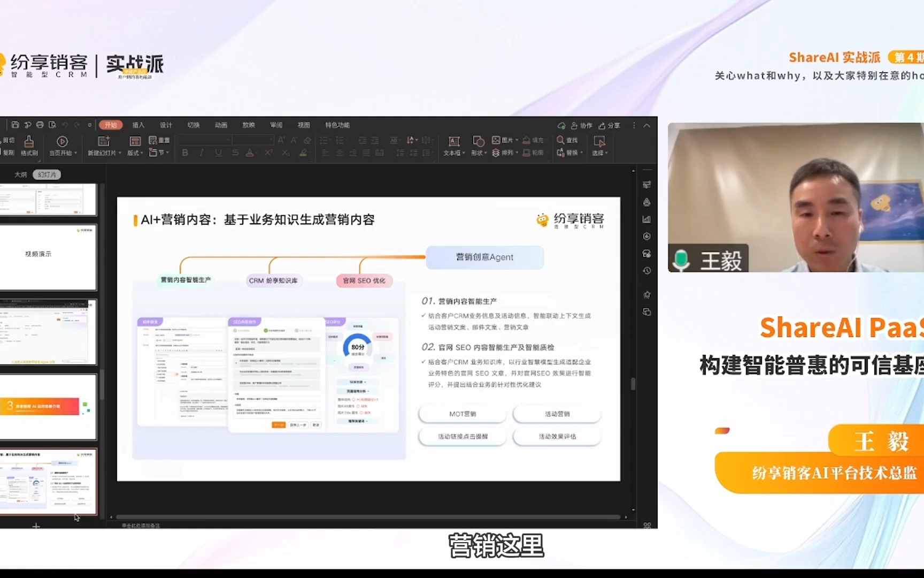Image resolution: width=924 pixels, height=578 pixels.
Task: Toggle Italic formatting
Action: pos(202,153)
